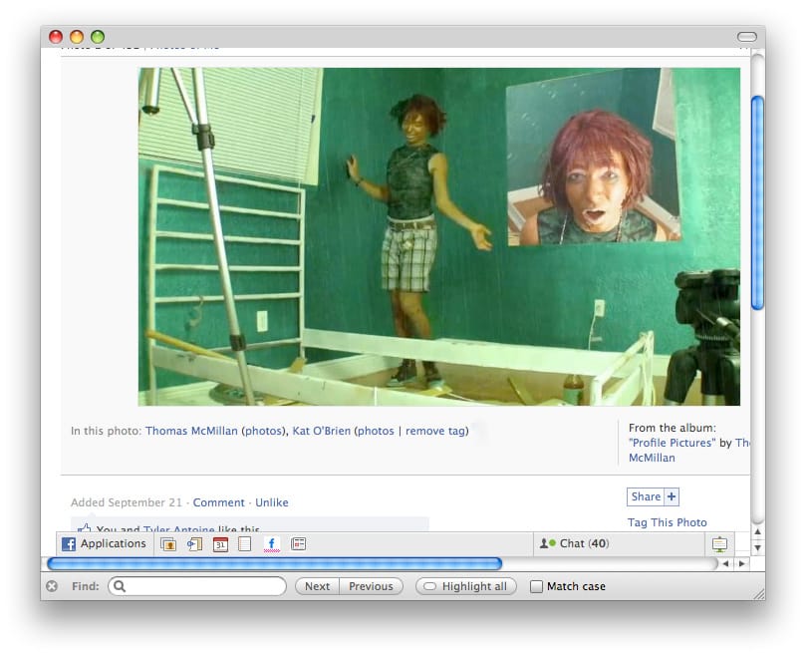Open the Facebook Applications menu
812x653 pixels.
(104, 543)
